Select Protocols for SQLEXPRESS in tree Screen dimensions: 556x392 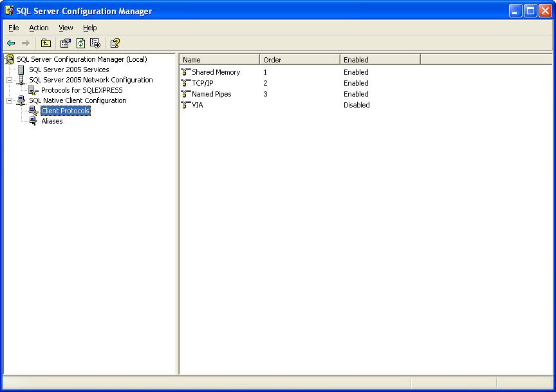pos(82,90)
